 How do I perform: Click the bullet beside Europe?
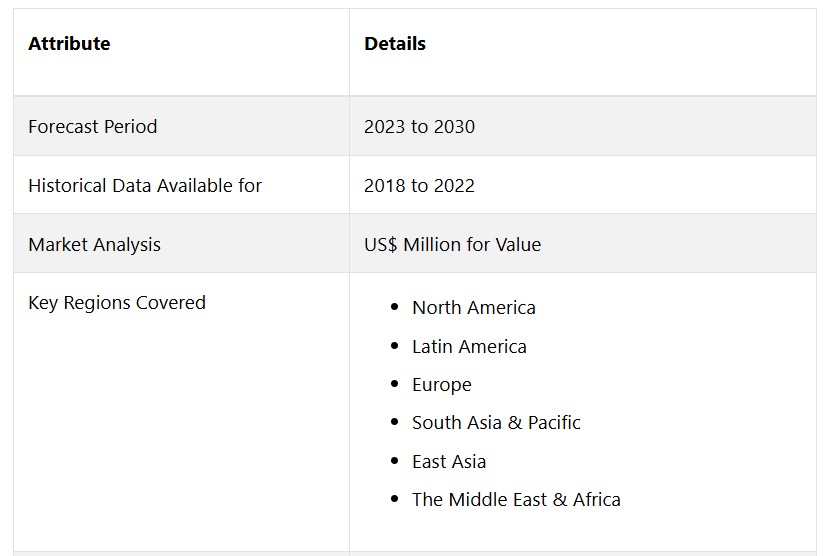[x=395, y=384]
